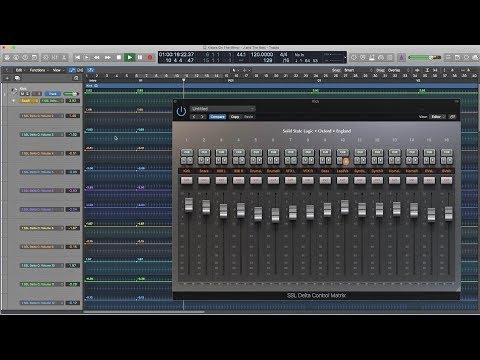The height and width of the screenshot is (360, 480).
Task: Click the global tracks icon in track header
Action: pyautogui.click(x=76, y=78)
